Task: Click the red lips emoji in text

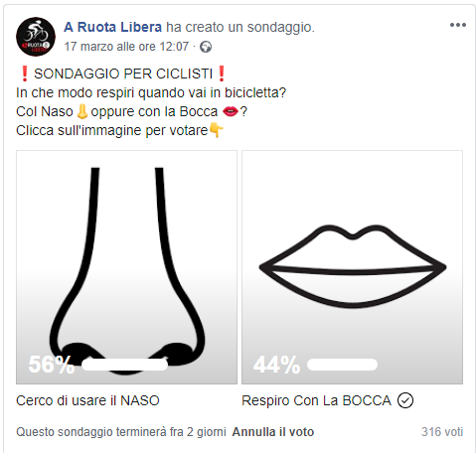Action: (231, 111)
